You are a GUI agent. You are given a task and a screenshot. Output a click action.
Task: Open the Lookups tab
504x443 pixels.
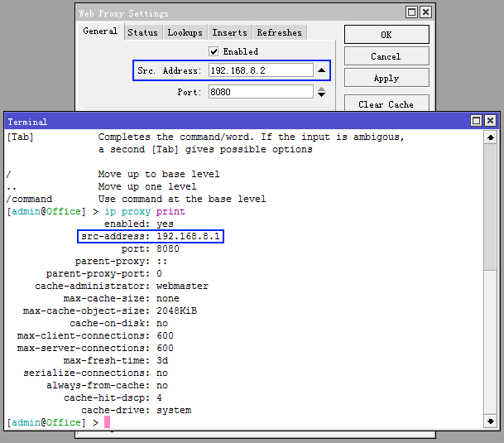click(185, 32)
